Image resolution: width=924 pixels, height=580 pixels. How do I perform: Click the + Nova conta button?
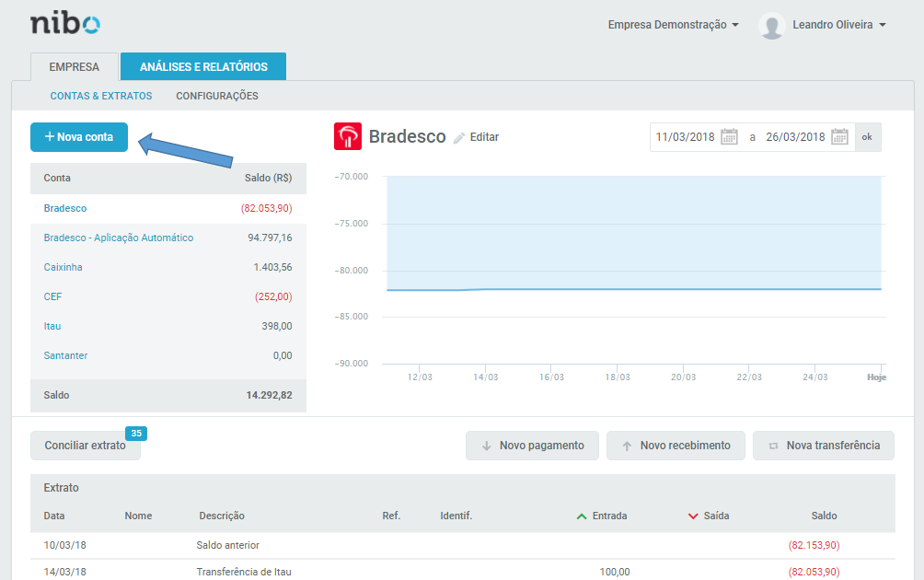pos(79,137)
